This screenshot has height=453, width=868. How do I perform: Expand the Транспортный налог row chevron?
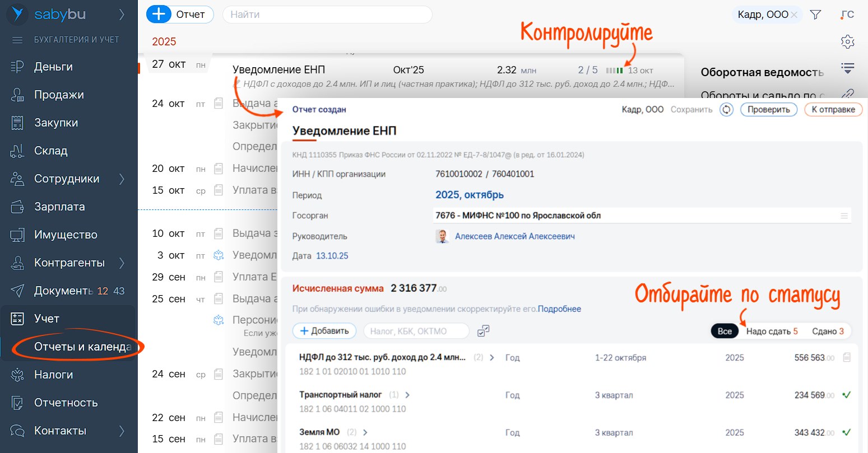click(x=407, y=395)
